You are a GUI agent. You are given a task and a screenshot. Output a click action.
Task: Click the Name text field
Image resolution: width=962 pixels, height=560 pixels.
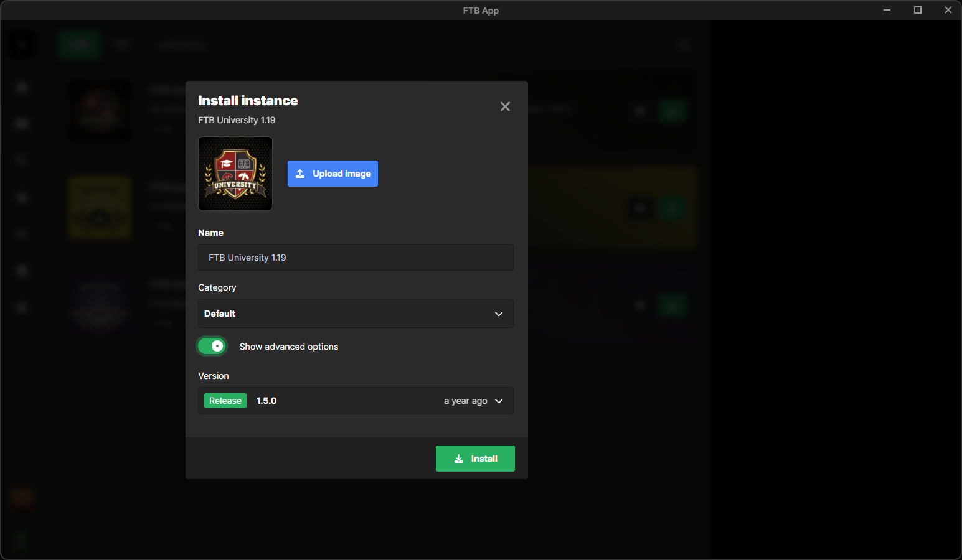[x=356, y=258]
